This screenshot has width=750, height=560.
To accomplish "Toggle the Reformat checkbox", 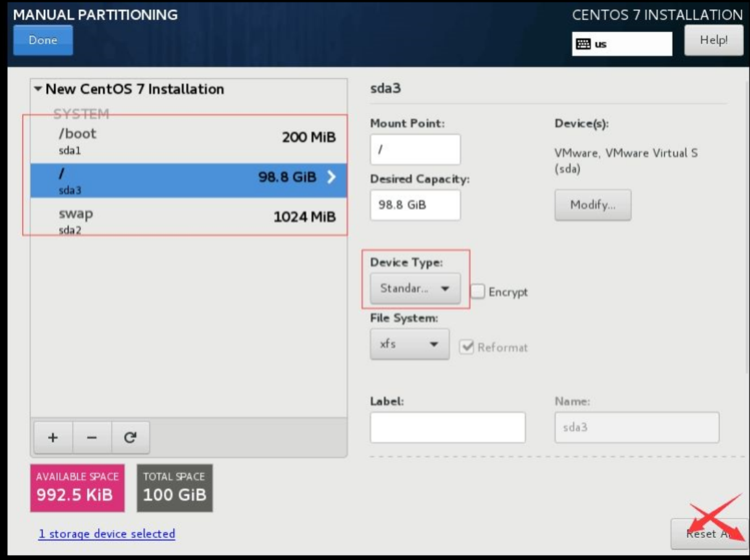I will pos(467,348).
